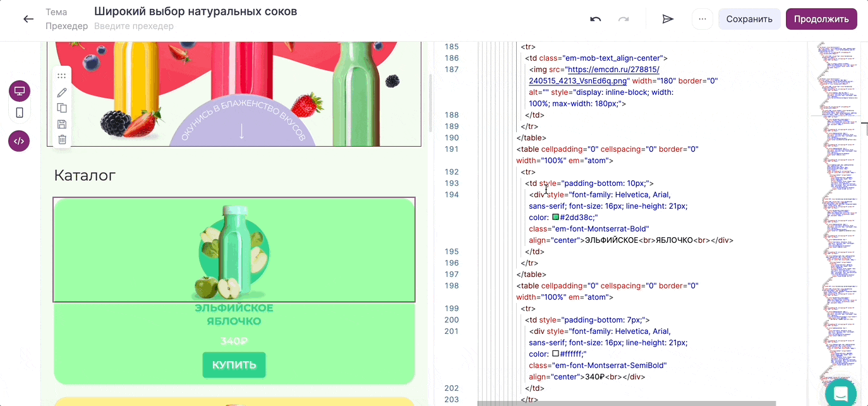Click the code editor horizontal scrollbar
This screenshot has height=406, width=868.
[626, 403]
